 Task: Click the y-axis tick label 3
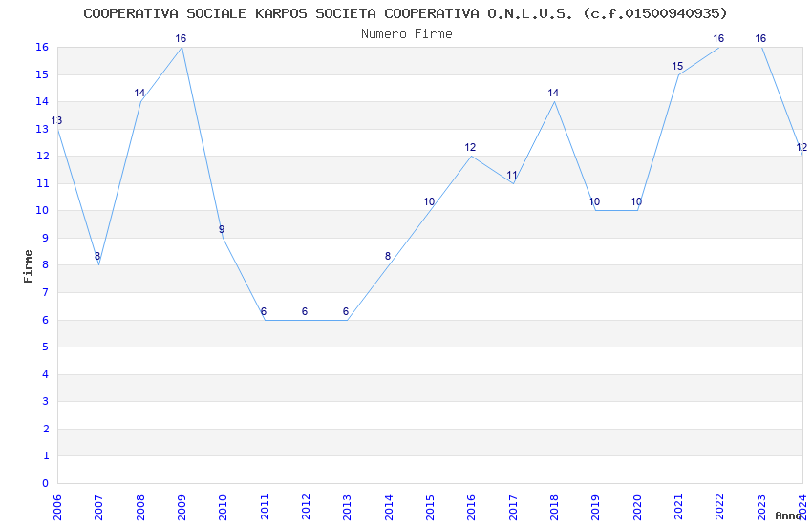point(46,401)
